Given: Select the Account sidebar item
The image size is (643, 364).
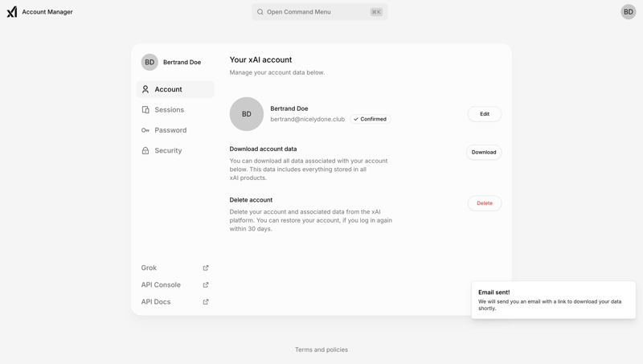Looking at the screenshot, I should [175, 89].
